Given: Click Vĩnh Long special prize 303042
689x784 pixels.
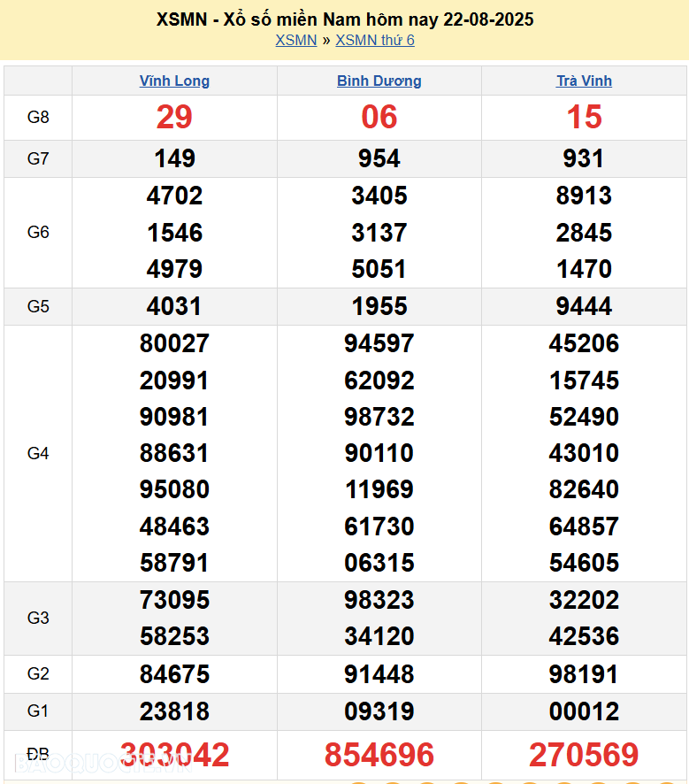Looking at the screenshot, I should coord(174,755).
